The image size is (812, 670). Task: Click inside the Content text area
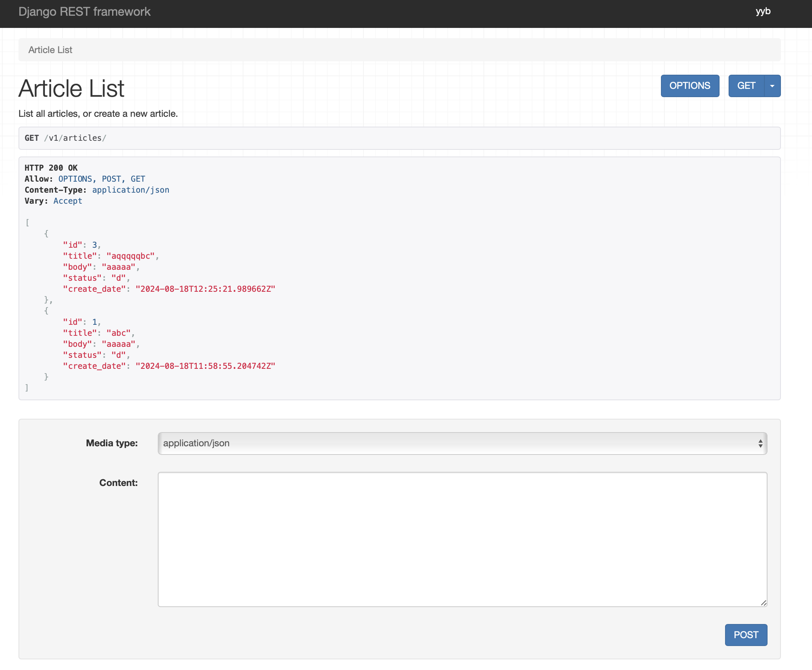462,539
